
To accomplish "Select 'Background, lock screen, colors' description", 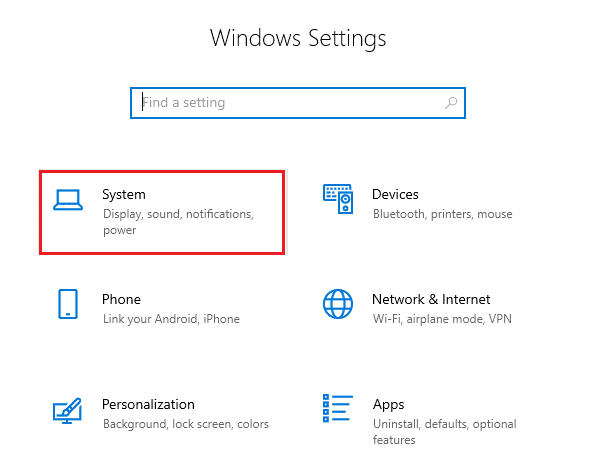I will pyautogui.click(x=185, y=424).
